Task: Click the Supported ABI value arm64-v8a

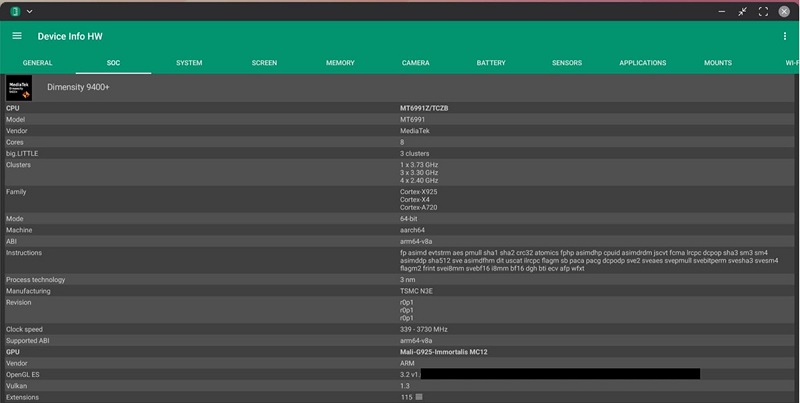Action: (x=416, y=341)
